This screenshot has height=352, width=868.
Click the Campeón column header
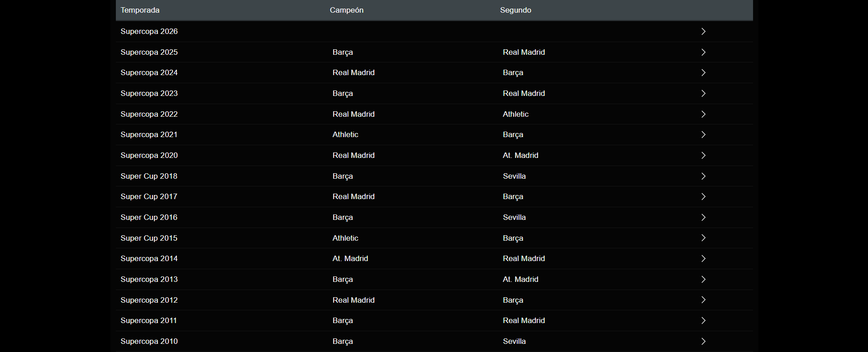[x=346, y=10]
